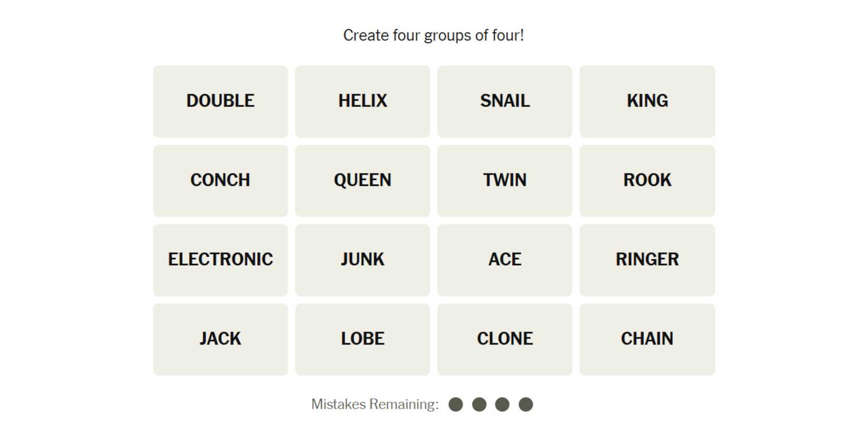This screenshot has height=434, width=868.
Task: Click the ACE word card
Action: (x=504, y=260)
